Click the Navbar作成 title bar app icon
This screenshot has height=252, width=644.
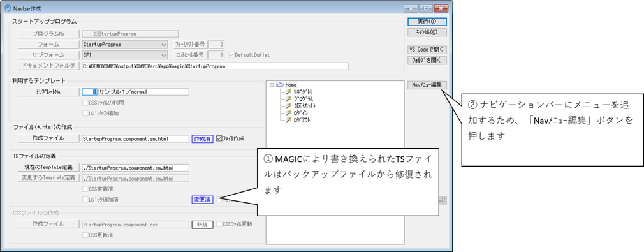tap(7, 8)
